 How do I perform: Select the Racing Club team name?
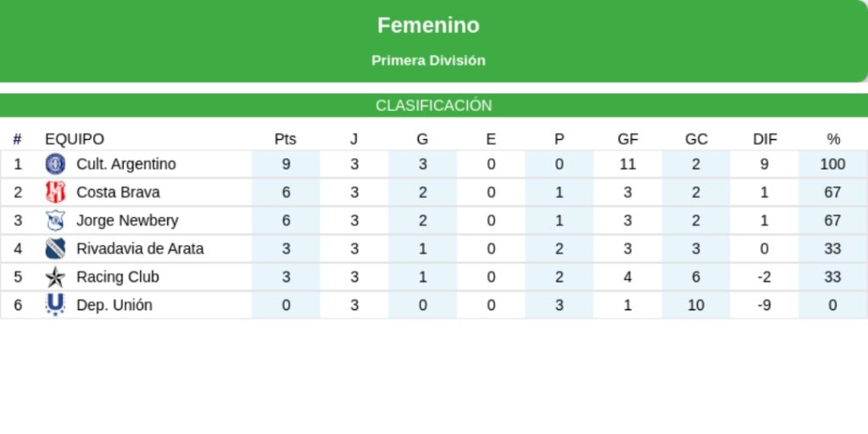[118, 276]
